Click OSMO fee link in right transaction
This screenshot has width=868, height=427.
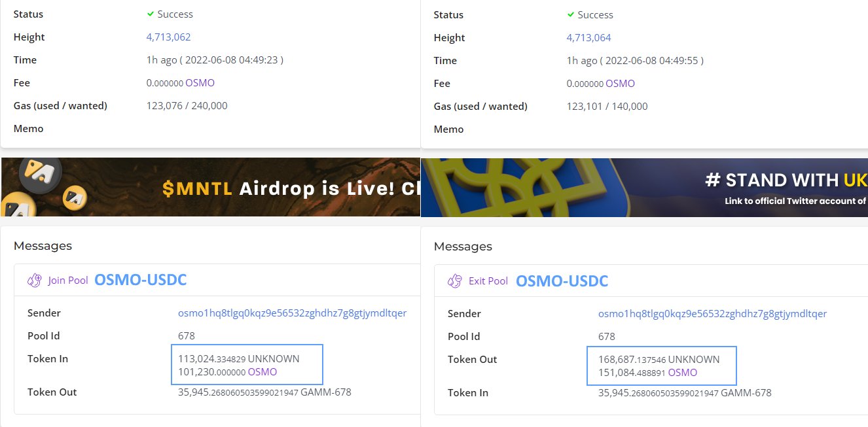(x=620, y=84)
